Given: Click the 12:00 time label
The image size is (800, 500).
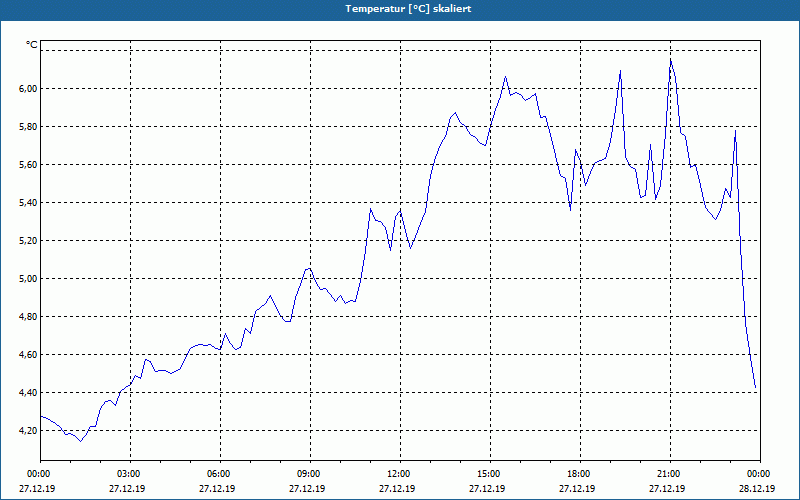Looking at the screenshot, I should pyautogui.click(x=401, y=474).
